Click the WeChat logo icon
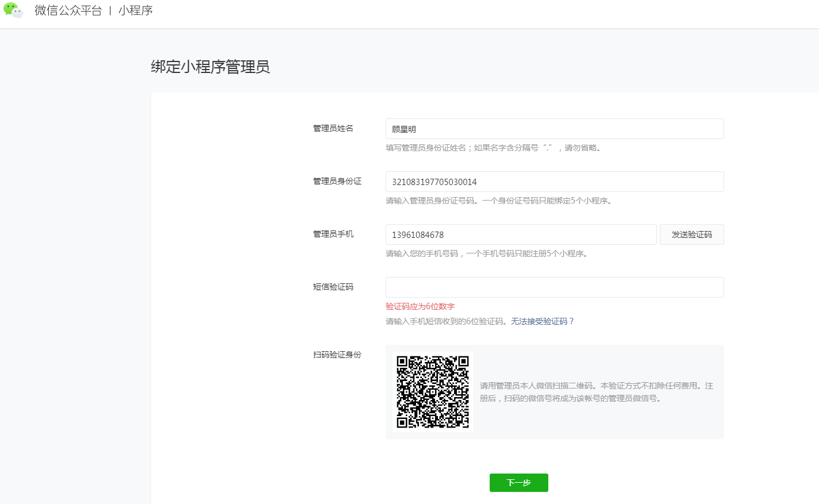This screenshot has width=819, height=504. 13,10
